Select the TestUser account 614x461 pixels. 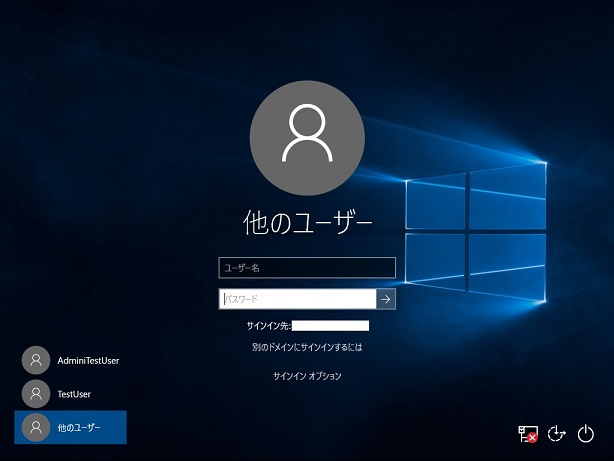70,394
